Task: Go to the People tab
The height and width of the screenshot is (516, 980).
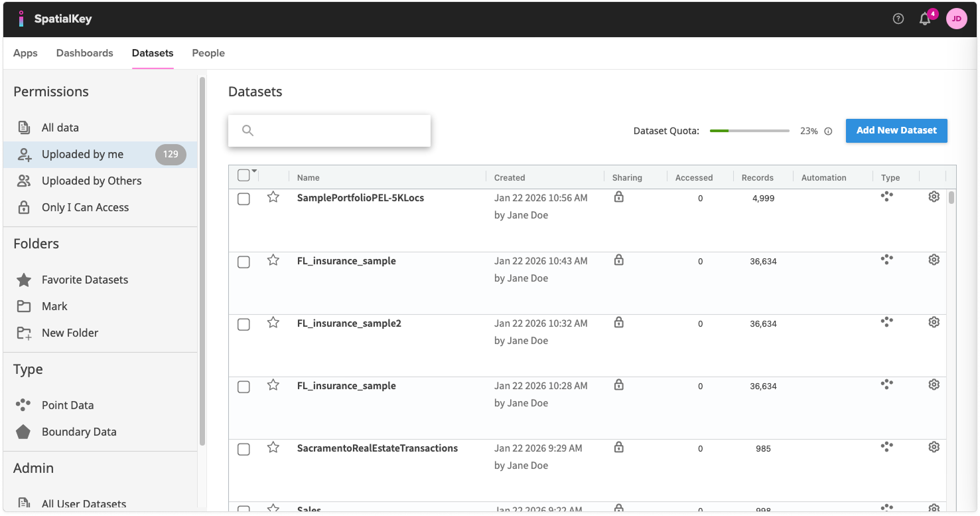Action: point(208,53)
